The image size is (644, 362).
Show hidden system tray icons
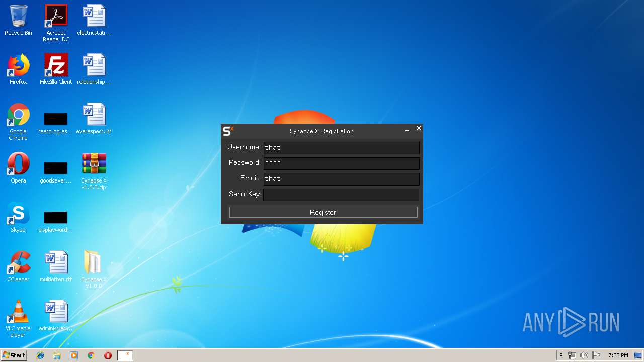tap(561, 355)
